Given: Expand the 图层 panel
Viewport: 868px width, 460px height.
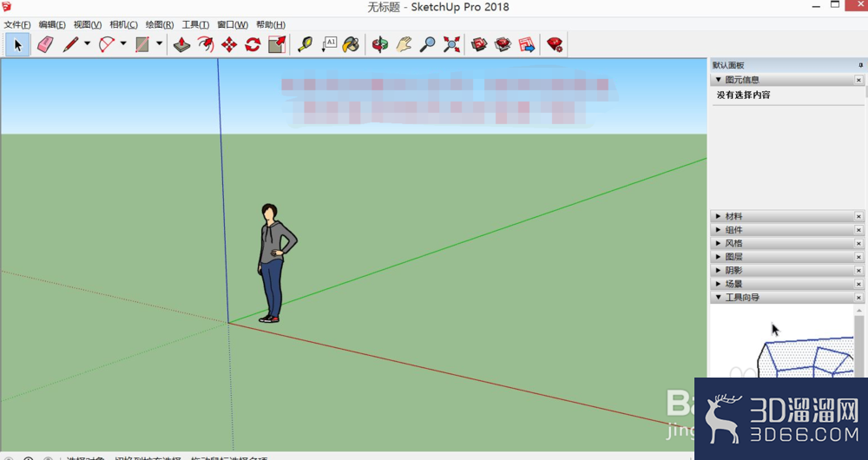Looking at the screenshot, I should click(x=719, y=257).
